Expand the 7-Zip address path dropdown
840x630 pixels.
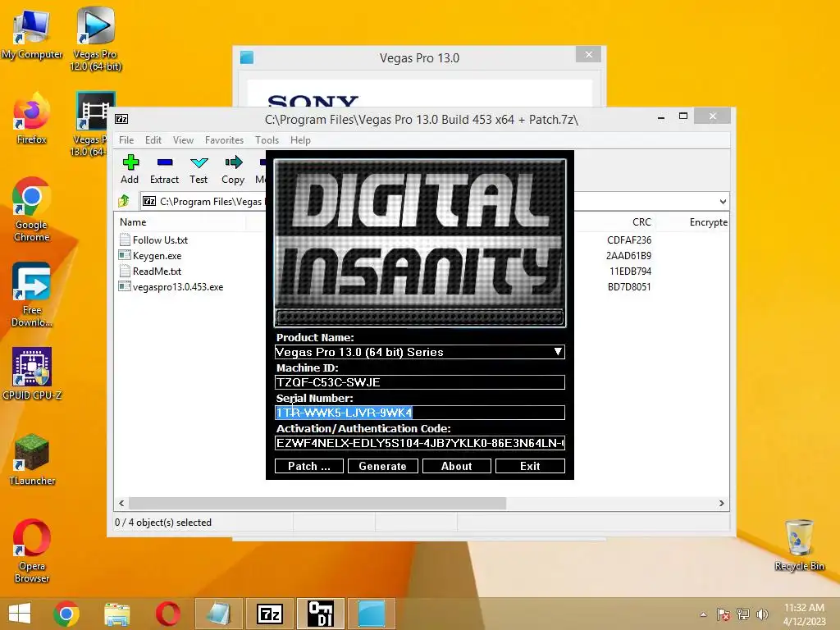pos(723,202)
